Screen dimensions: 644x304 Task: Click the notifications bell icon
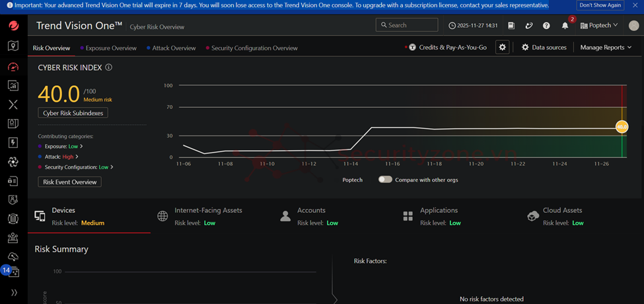(565, 26)
